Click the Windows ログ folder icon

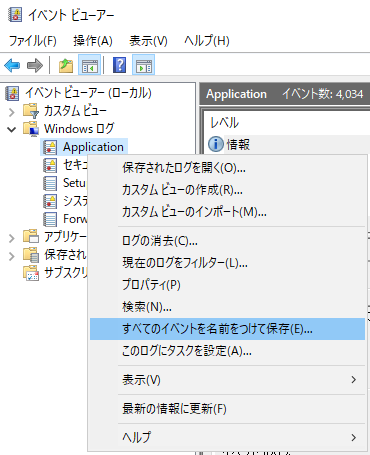(x=31, y=129)
